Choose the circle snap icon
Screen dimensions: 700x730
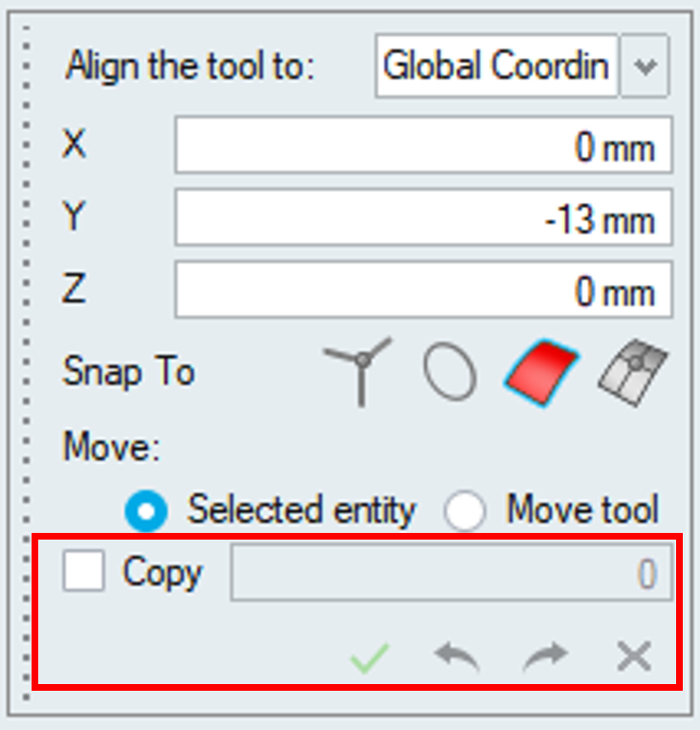point(448,371)
